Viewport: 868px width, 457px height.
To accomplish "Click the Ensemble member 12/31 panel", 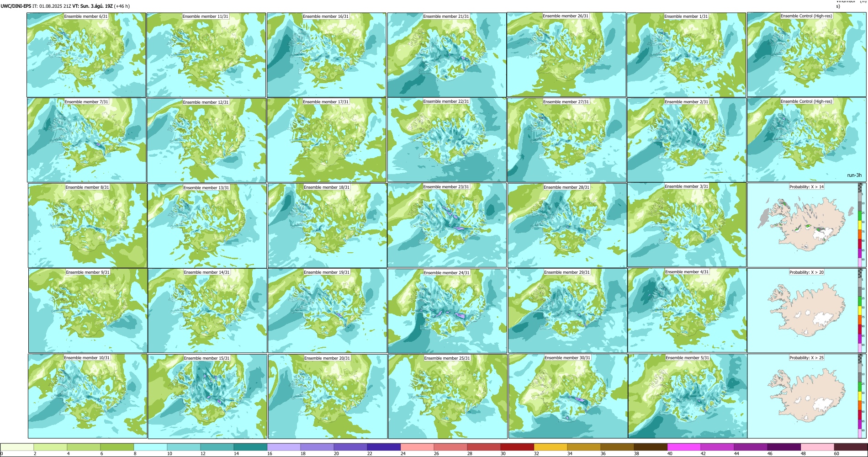I will point(206,140).
